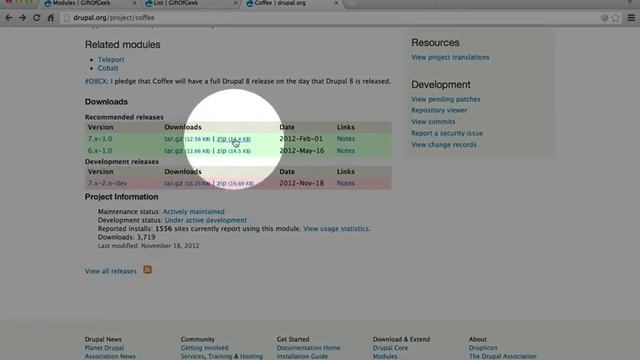Download the zip for version 6.x-1.0
Image resolution: width=640 pixels, height=360 pixels.
tap(233, 151)
